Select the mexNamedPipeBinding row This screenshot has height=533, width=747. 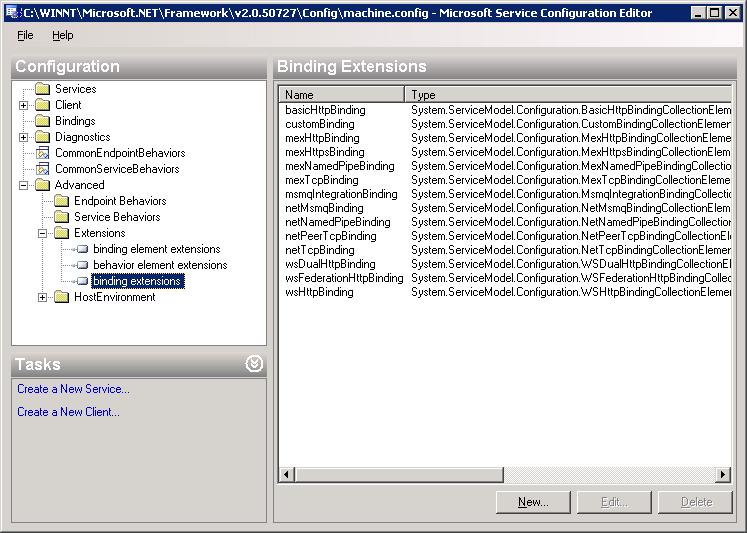click(505, 166)
